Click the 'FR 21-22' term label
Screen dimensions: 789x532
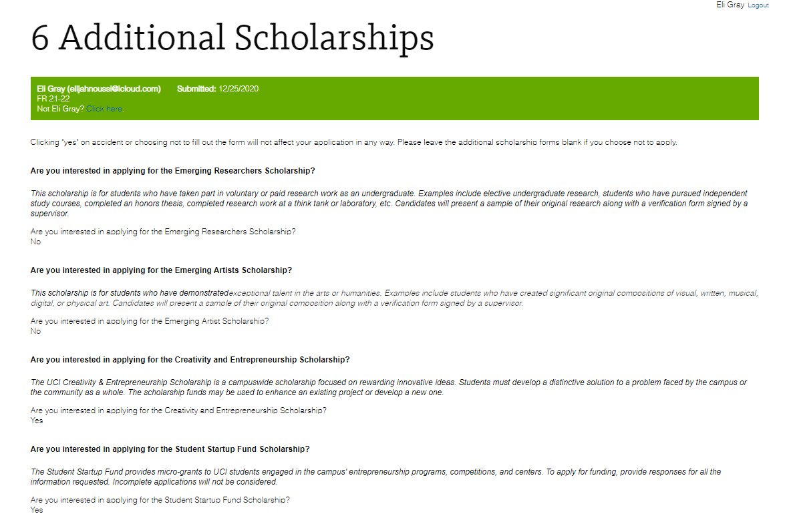click(x=53, y=99)
